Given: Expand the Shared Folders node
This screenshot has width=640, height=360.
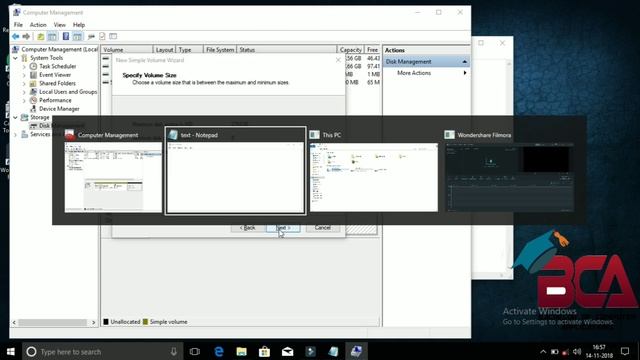Looking at the screenshot, I should tap(24, 84).
